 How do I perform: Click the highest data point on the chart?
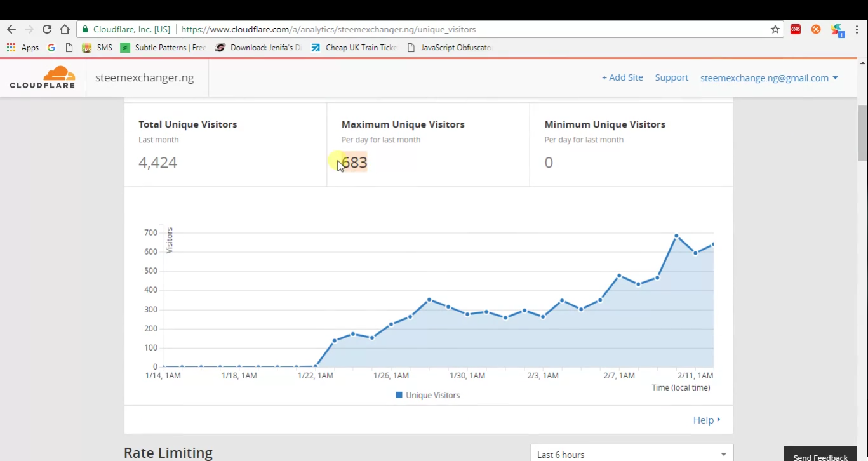[676, 236]
